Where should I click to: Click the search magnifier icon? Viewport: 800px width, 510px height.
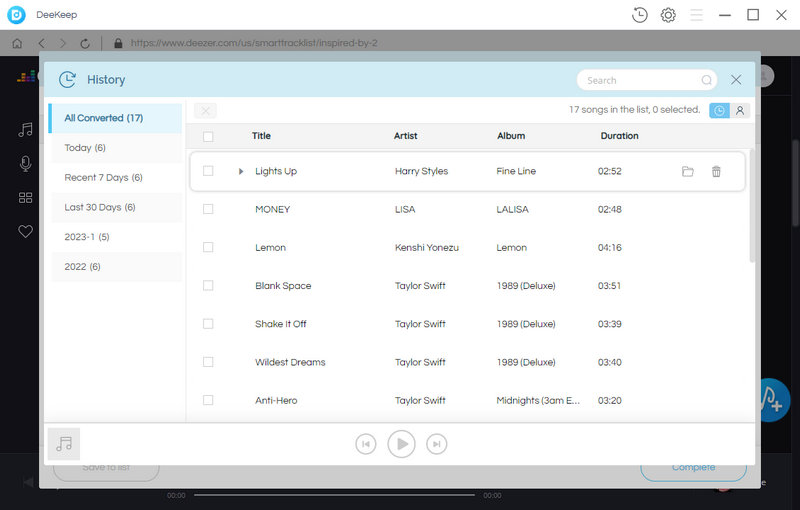point(706,80)
